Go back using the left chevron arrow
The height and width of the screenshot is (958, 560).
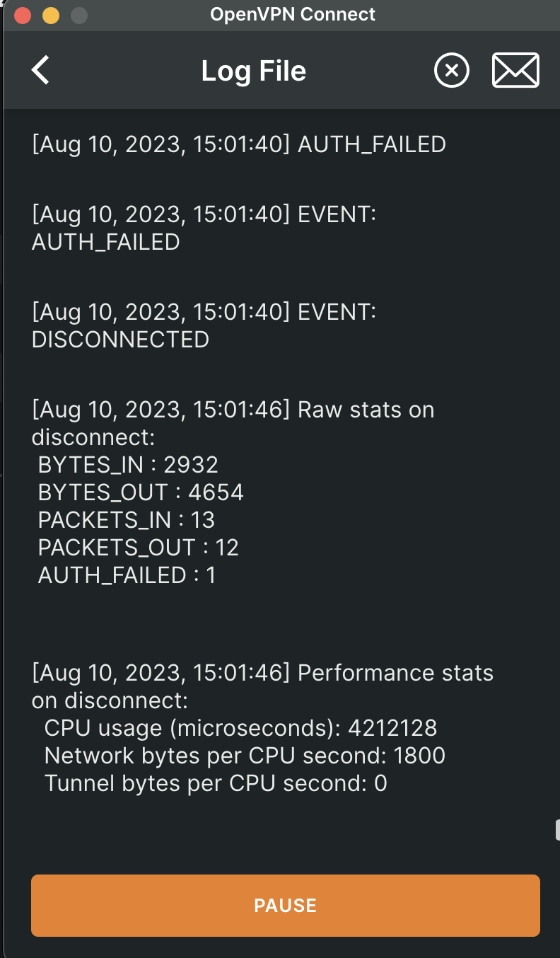pos(40,71)
